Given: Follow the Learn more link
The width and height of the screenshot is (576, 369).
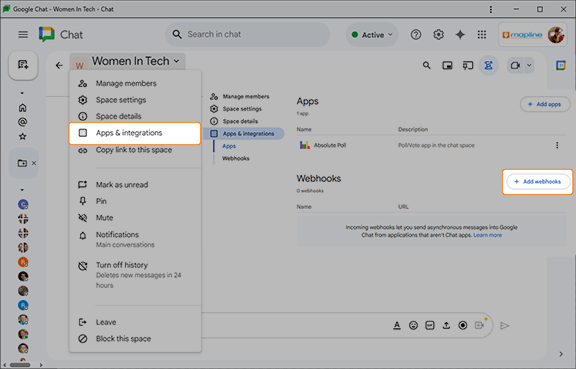Looking at the screenshot, I should [487, 235].
